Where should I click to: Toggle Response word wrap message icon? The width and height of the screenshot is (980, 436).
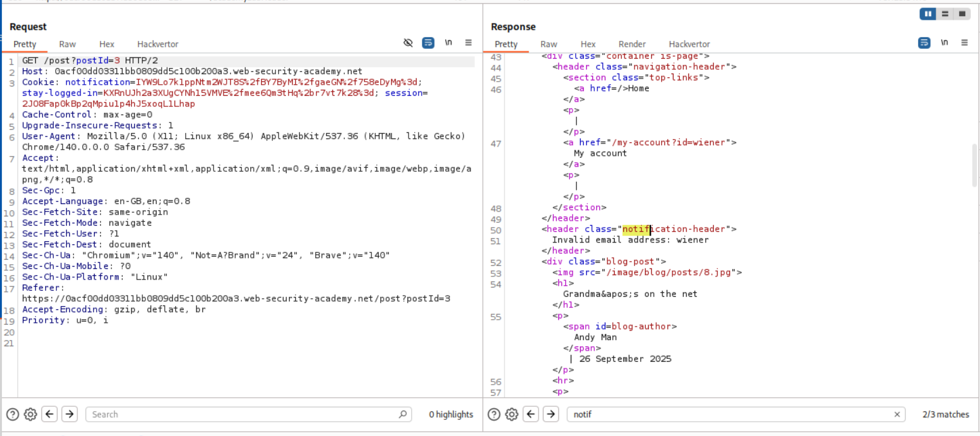924,43
